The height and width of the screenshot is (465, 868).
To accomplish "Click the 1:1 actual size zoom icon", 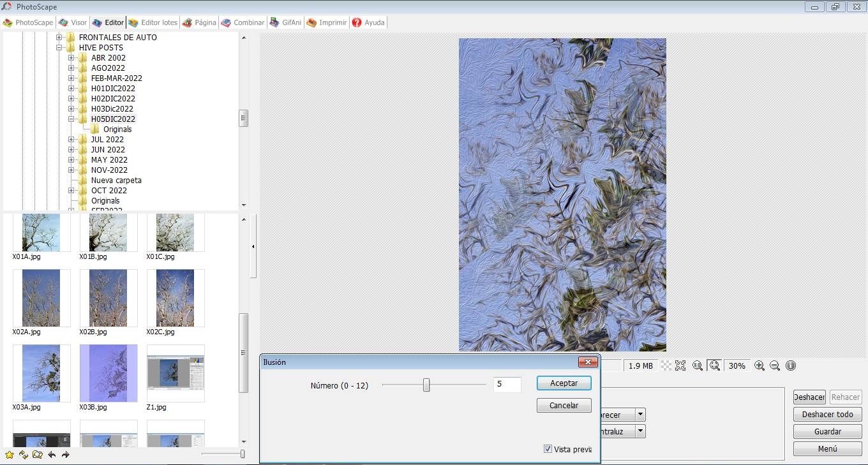I will click(698, 365).
